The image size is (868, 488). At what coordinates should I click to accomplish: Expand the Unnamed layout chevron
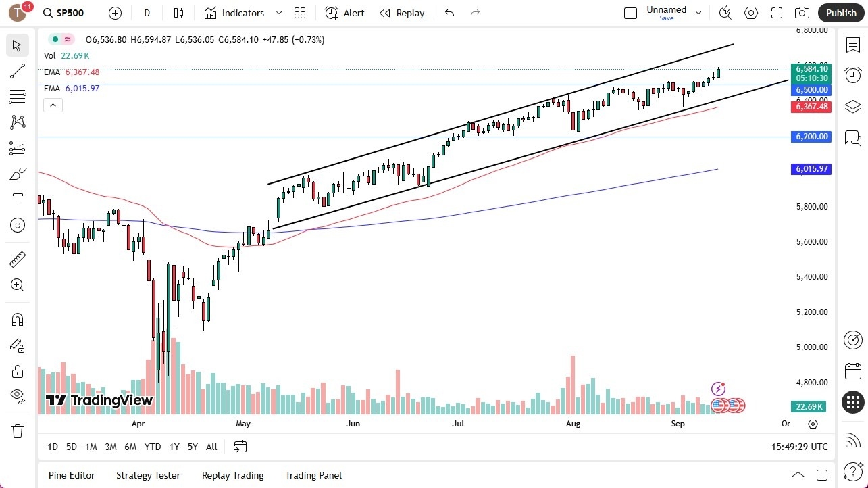point(698,11)
